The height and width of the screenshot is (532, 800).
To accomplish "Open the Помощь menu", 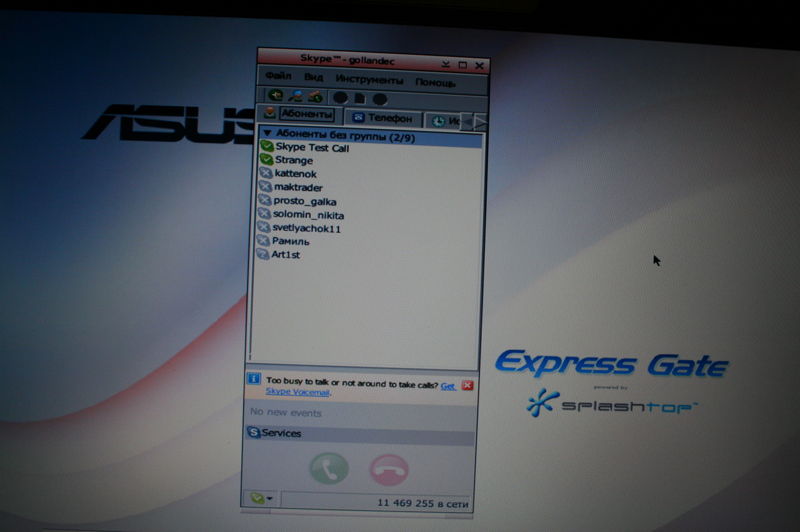I will tap(436, 82).
